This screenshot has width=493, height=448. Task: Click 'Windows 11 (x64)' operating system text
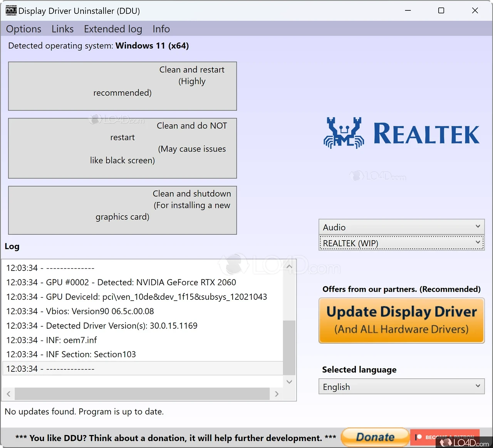coord(152,45)
